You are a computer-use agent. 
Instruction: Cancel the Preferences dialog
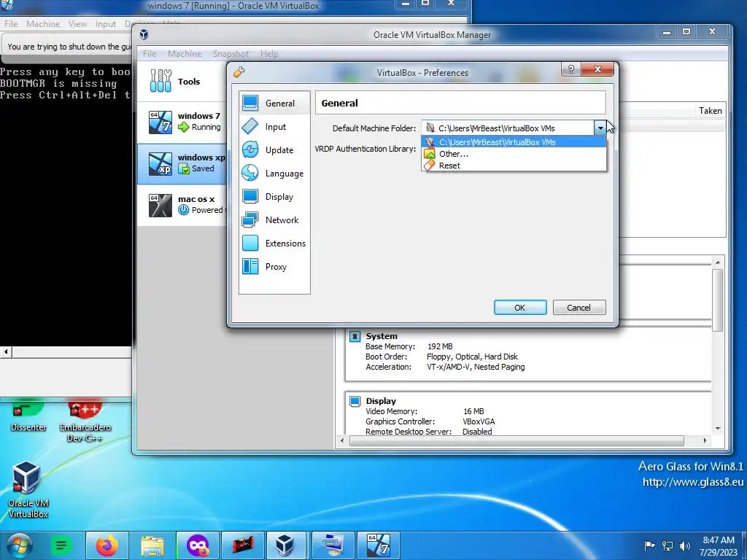578,308
